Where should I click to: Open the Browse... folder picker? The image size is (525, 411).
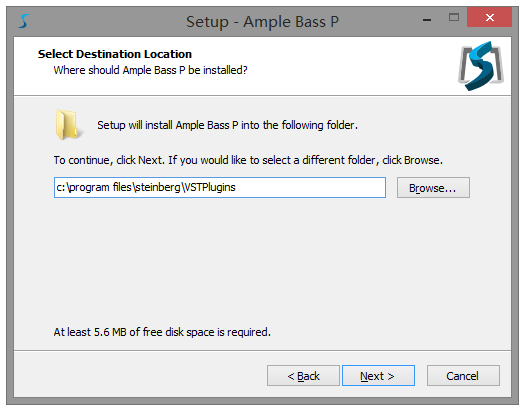433,188
